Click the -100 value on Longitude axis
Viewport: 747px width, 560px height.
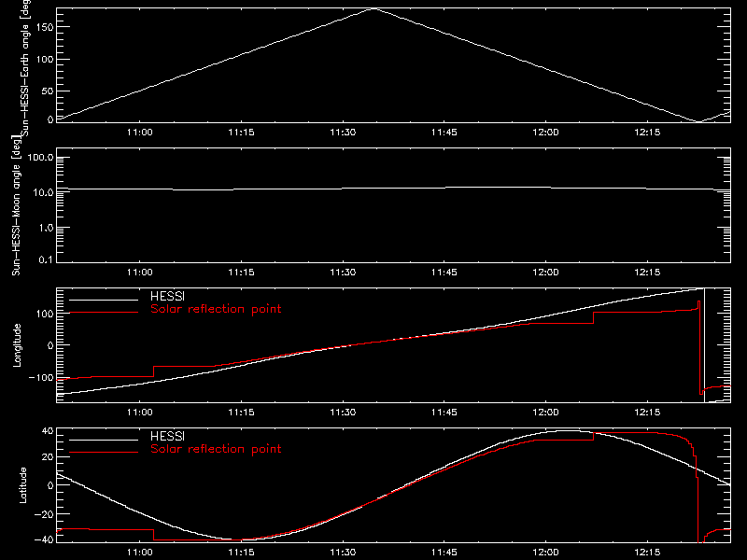click(41, 378)
